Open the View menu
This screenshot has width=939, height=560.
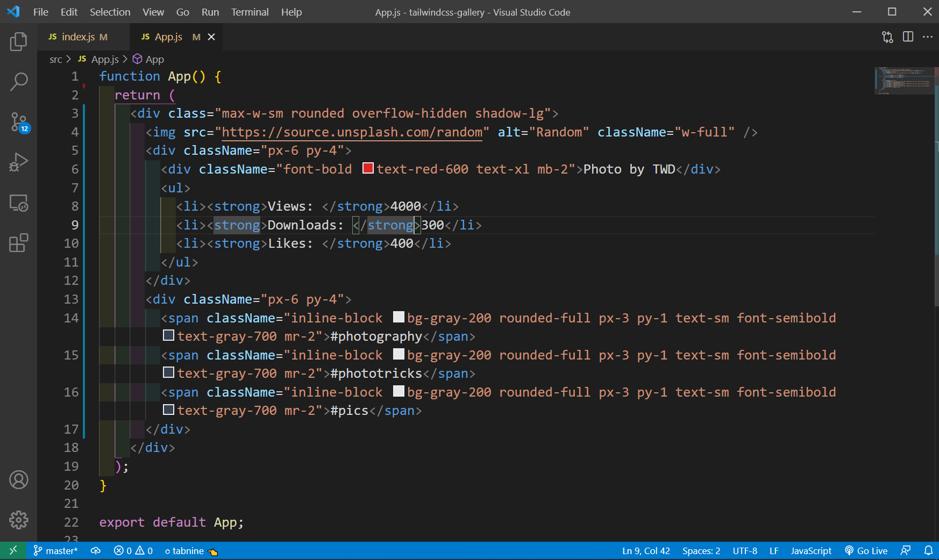click(x=153, y=12)
